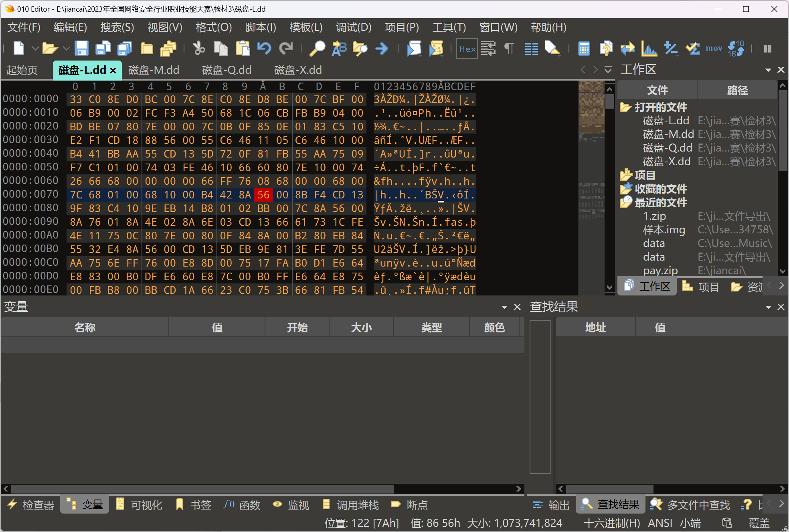Click the New file icon
This screenshot has height=532, width=789.
pos(19,49)
